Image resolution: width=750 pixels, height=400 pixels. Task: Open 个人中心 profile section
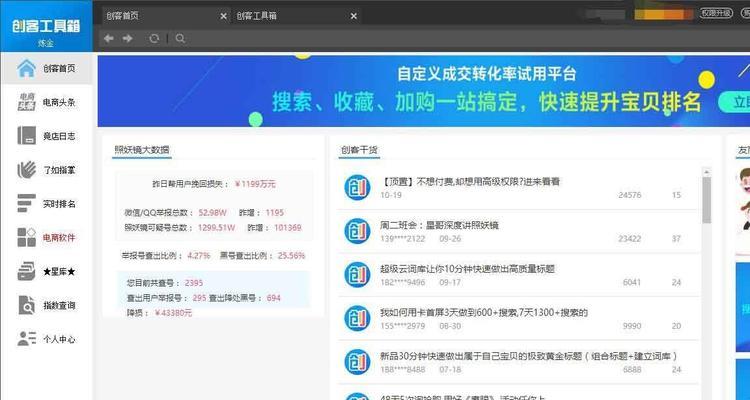tap(46, 339)
